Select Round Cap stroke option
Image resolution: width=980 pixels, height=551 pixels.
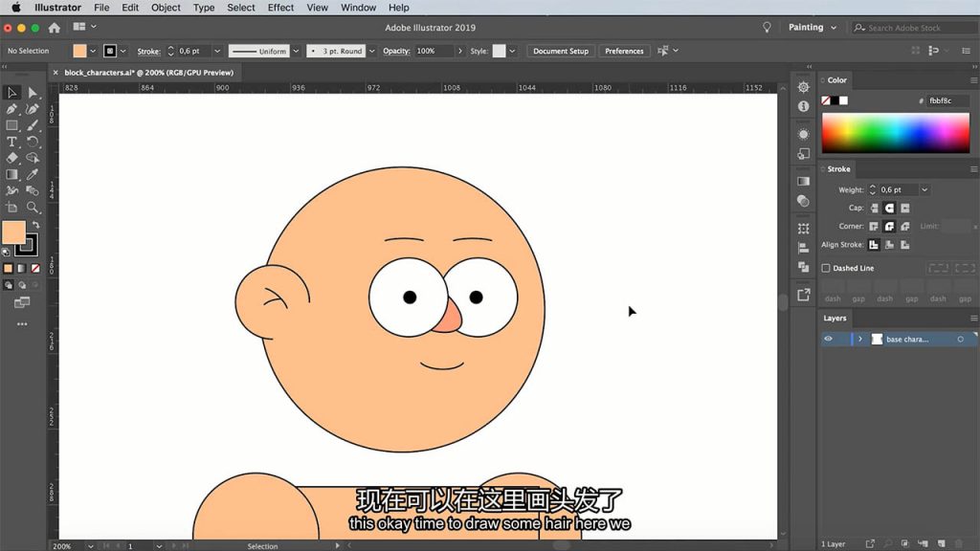tap(889, 208)
